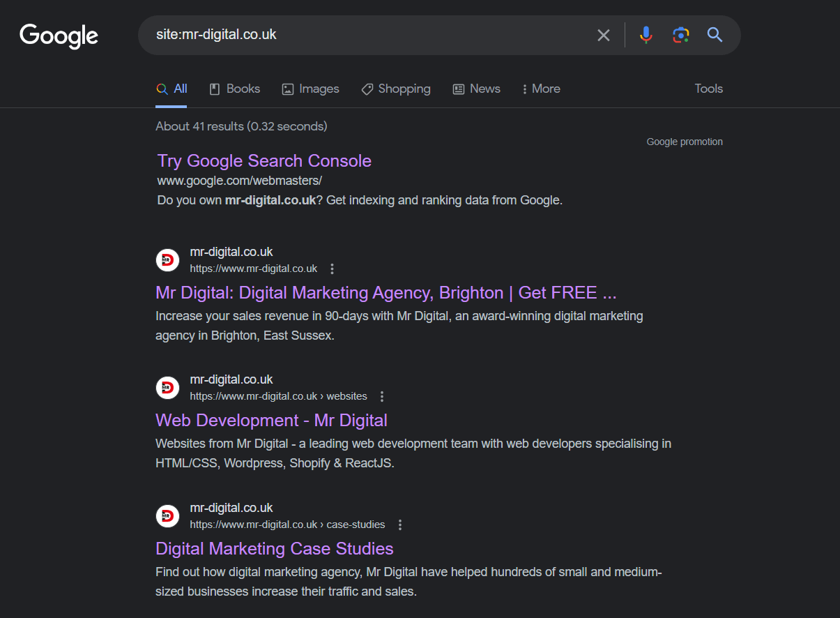Open three-dot menu for websites result
This screenshot has width=840, height=618.
pyautogui.click(x=382, y=396)
